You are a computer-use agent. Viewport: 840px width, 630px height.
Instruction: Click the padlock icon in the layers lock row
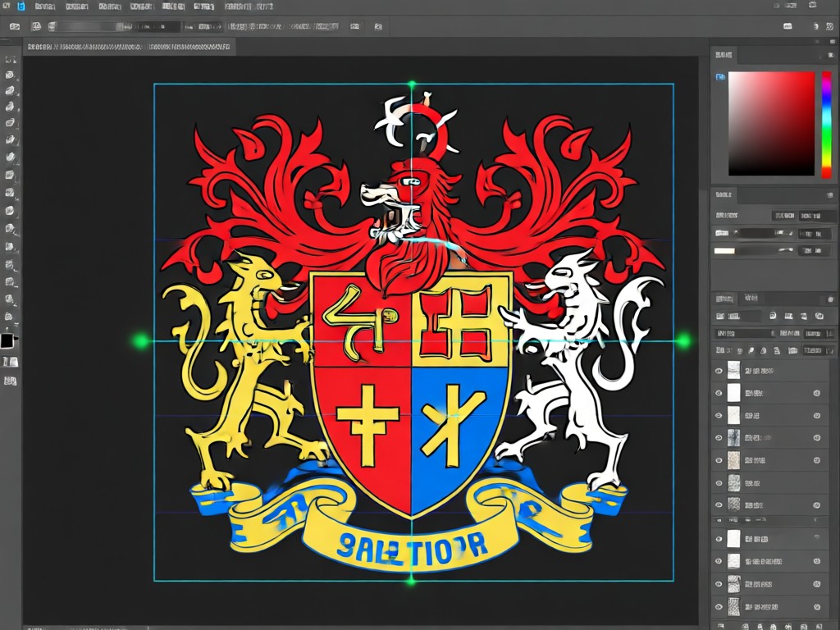[x=775, y=350]
